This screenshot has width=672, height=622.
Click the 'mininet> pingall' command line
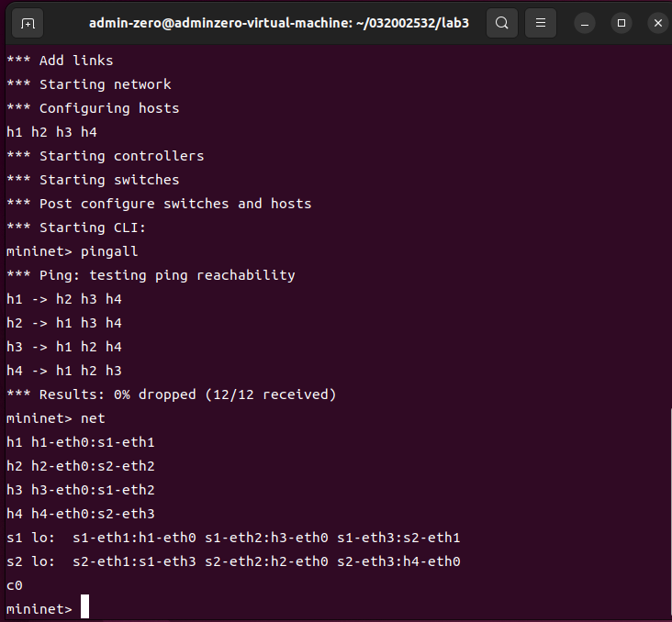[x=73, y=252]
